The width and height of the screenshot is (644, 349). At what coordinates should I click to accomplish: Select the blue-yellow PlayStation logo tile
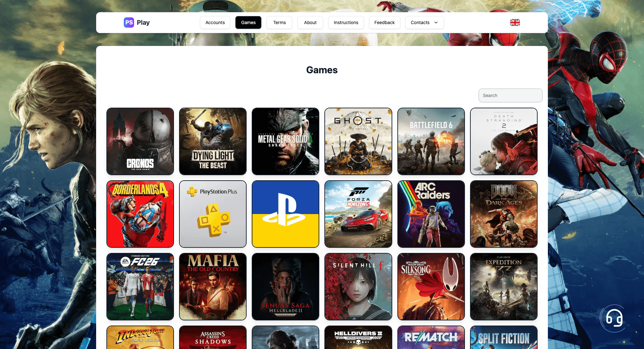(286, 214)
